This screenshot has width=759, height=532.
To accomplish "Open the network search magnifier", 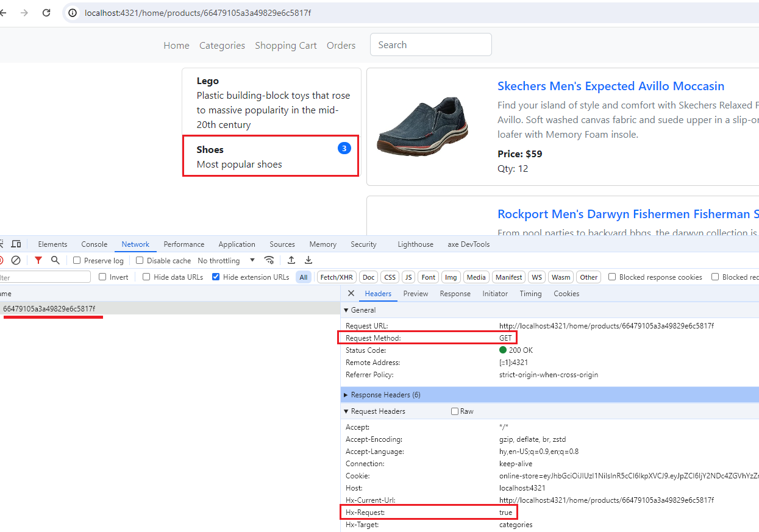I will coord(55,260).
